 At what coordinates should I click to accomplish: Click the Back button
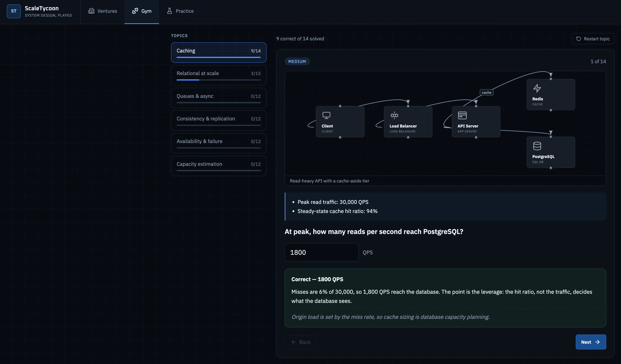(301, 342)
